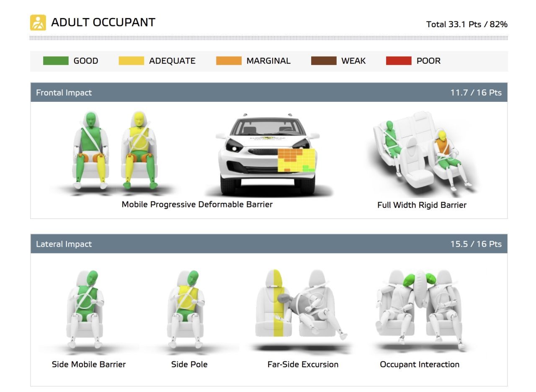Click the GOOD legend label

point(86,61)
